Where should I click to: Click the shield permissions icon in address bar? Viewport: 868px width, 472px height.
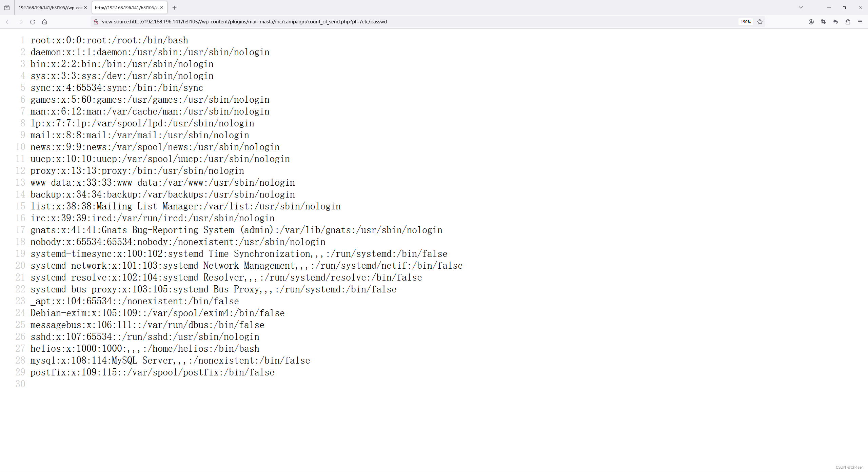96,22
